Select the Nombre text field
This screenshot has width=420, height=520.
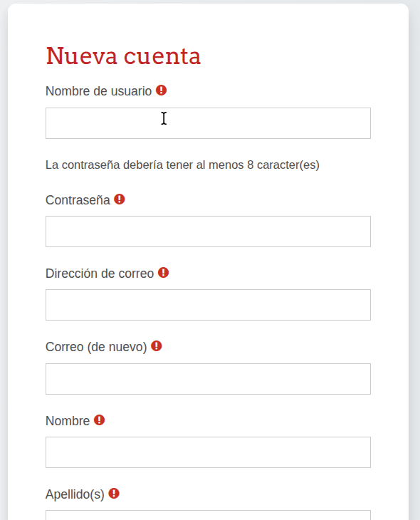(x=208, y=452)
